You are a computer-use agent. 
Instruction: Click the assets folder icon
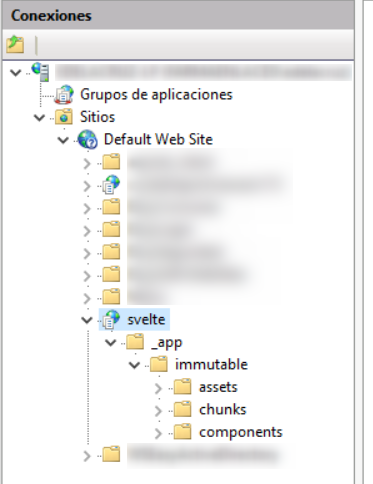183,387
